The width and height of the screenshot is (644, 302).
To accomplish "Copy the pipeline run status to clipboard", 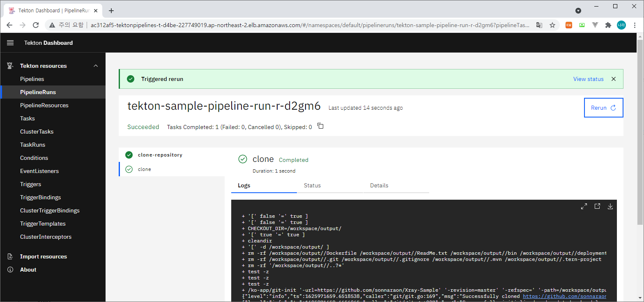I will pos(321,126).
